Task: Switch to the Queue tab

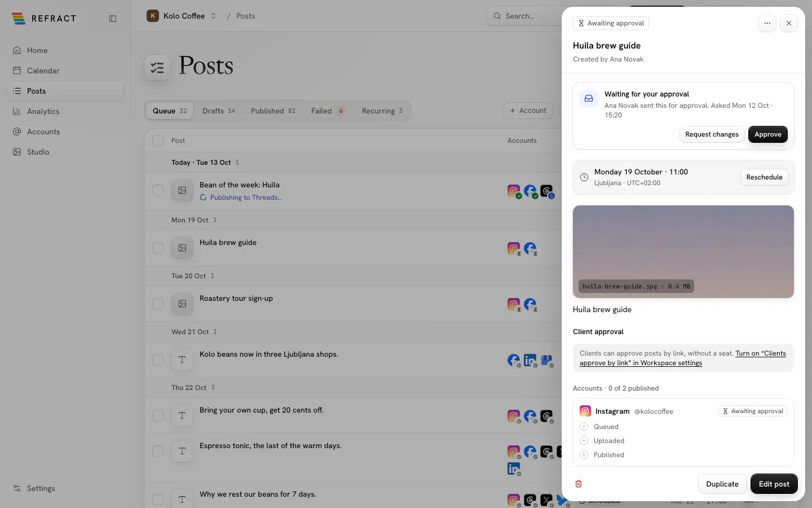Action: 170,111
